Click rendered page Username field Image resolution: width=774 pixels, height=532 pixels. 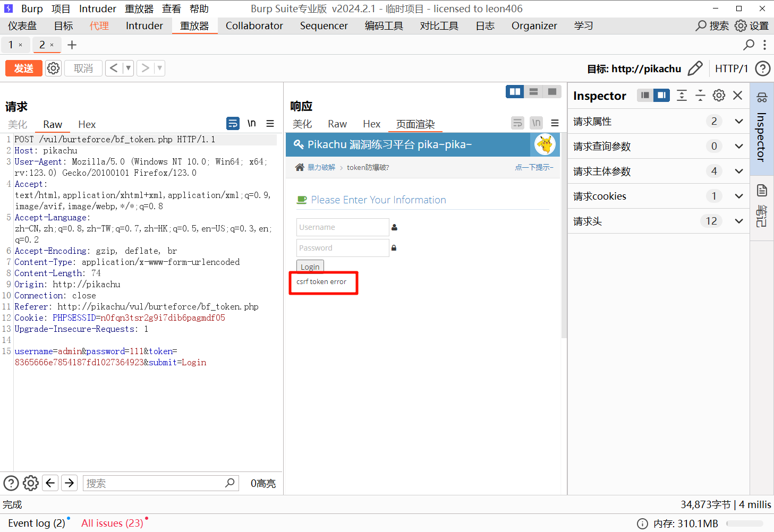(343, 227)
